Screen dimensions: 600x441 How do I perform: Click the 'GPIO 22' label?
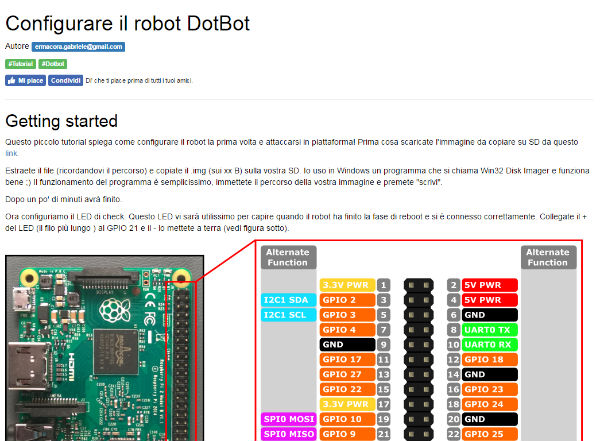click(x=347, y=389)
